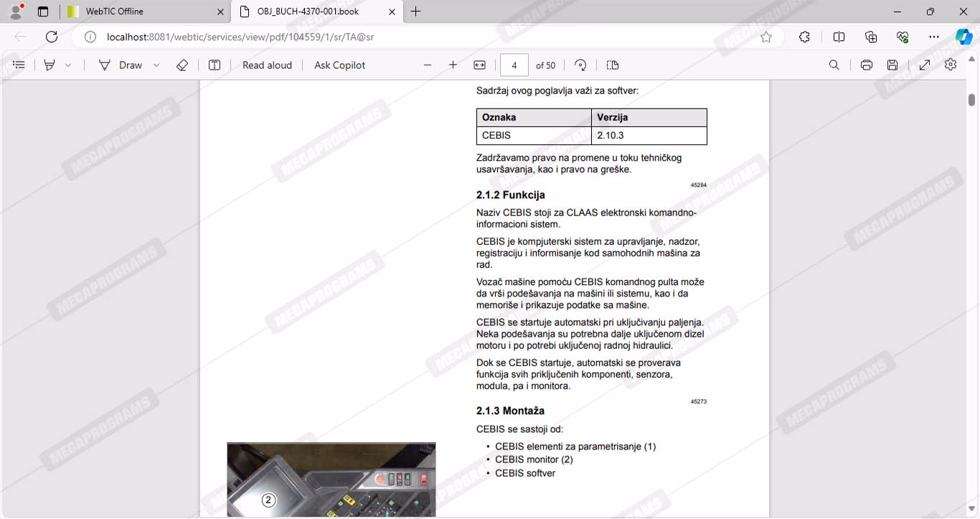
Task: Expand the Draw options dropdown
Action: click(x=156, y=65)
